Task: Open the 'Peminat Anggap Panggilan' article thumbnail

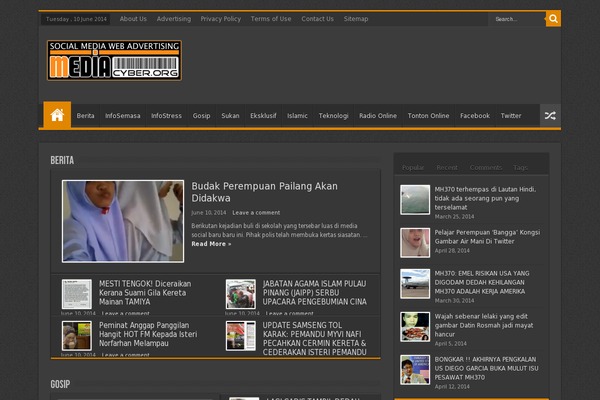Action: (x=77, y=336)
